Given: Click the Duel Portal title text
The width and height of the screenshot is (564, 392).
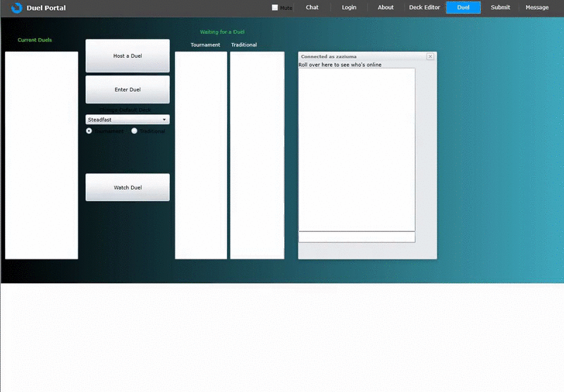Looking at the screenshot, I should click(x=46, y=8).
